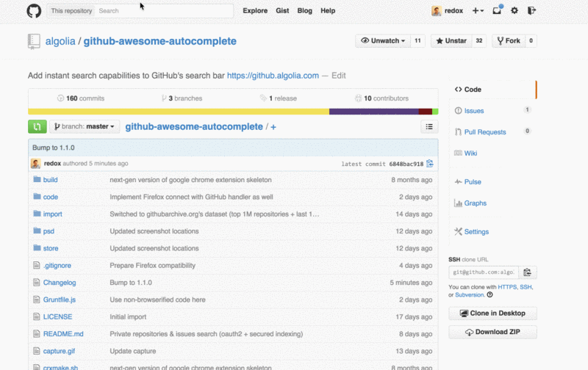Open account settings gear icon
This screenshot has width=588, height=370.
[514, 11]
